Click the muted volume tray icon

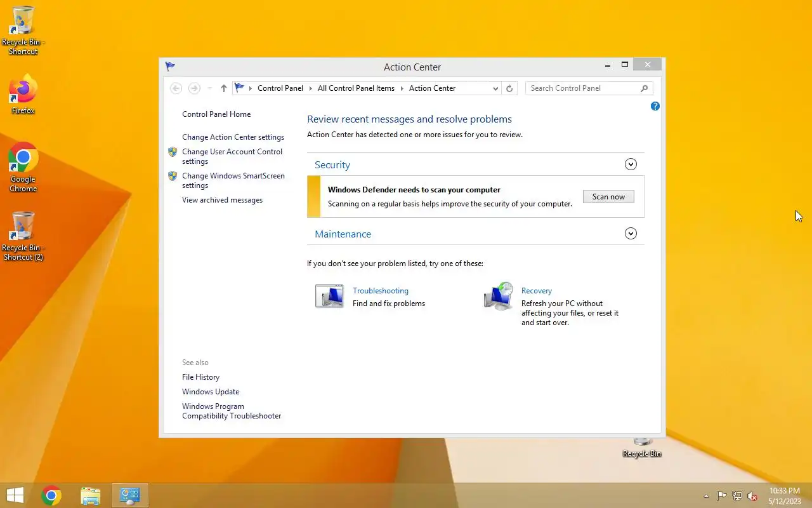(x=752, y=496)
